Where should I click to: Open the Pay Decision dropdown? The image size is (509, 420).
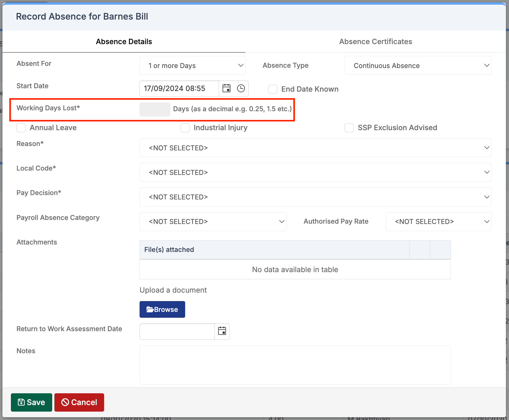coord(315,197)
